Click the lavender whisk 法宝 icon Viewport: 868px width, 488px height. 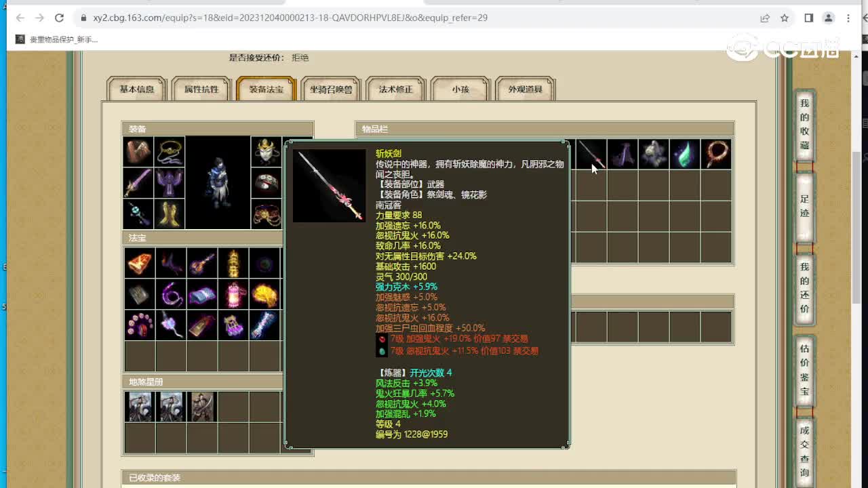tap(171, 325)
